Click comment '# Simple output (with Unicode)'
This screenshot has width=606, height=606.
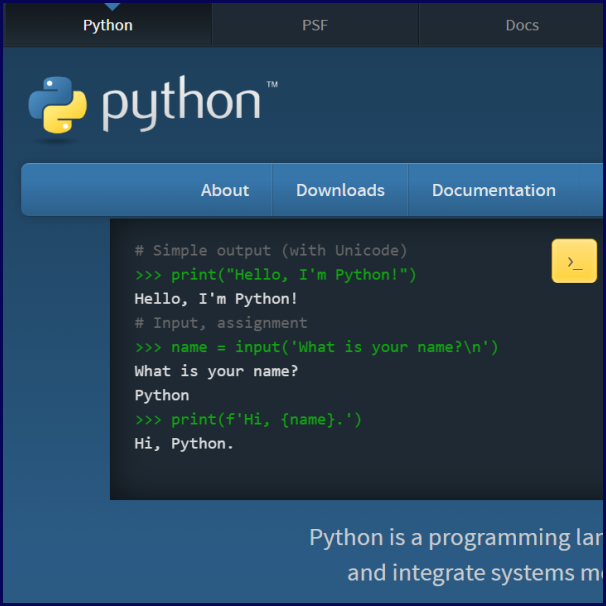click(x=271, y=250)
